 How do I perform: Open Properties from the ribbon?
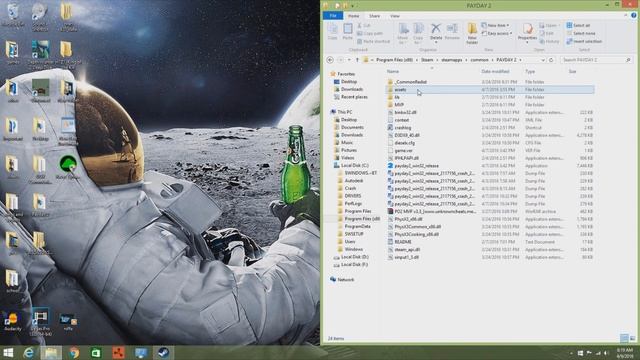pyautogui.click(x=527, y=32)
